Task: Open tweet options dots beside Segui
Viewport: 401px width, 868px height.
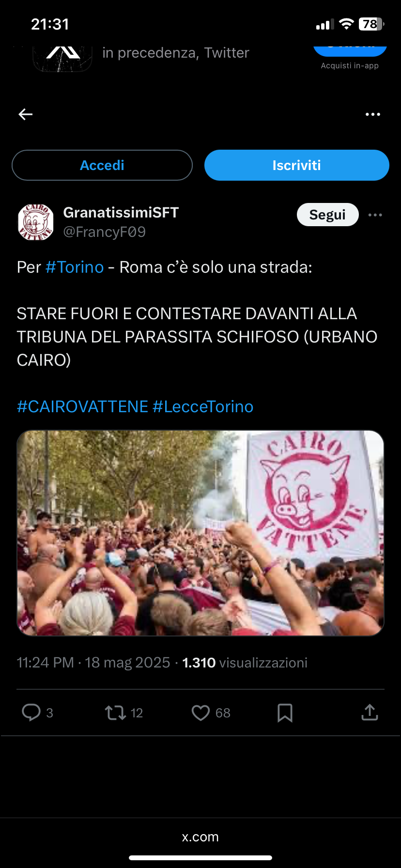Action: pyautogui.click(x=375, y=215)
